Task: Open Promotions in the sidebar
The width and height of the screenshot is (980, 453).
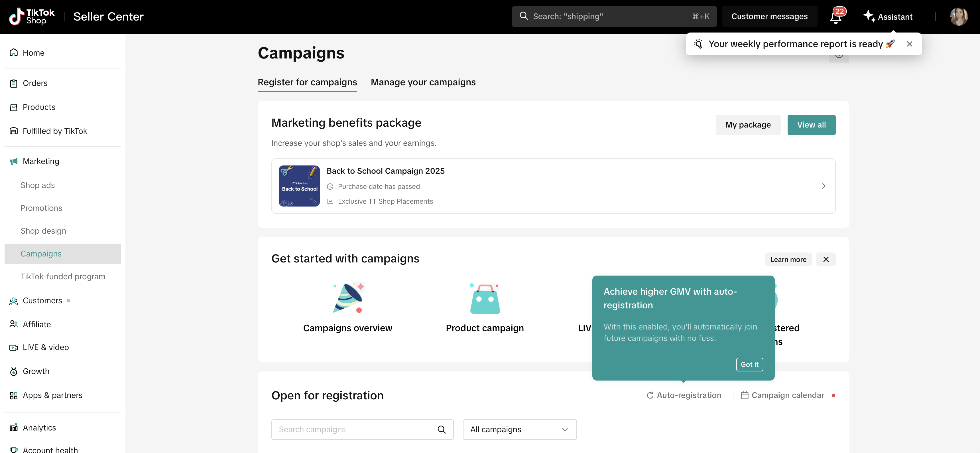Action: click(41, 208)
